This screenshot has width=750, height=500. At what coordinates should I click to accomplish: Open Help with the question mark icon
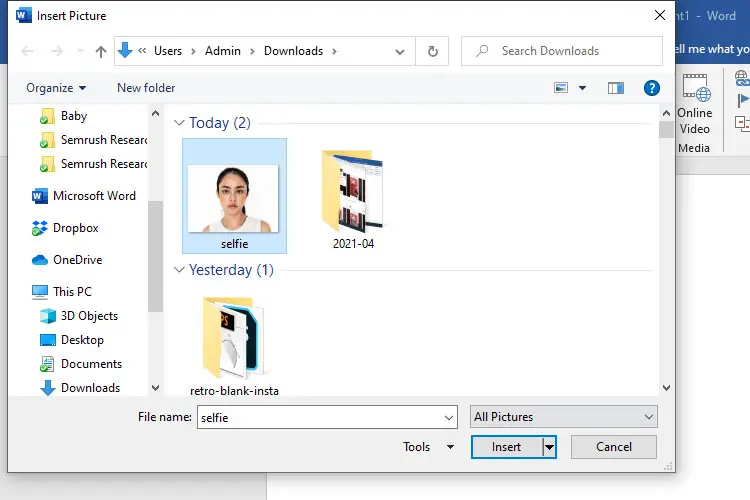651,88
